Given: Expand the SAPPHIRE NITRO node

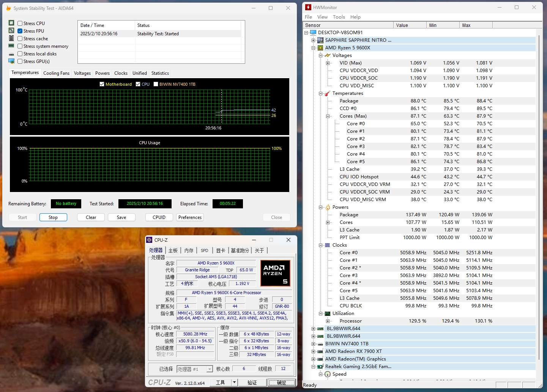Looking at the screenshot, I should pyautogui.click(x=313, y=40).
